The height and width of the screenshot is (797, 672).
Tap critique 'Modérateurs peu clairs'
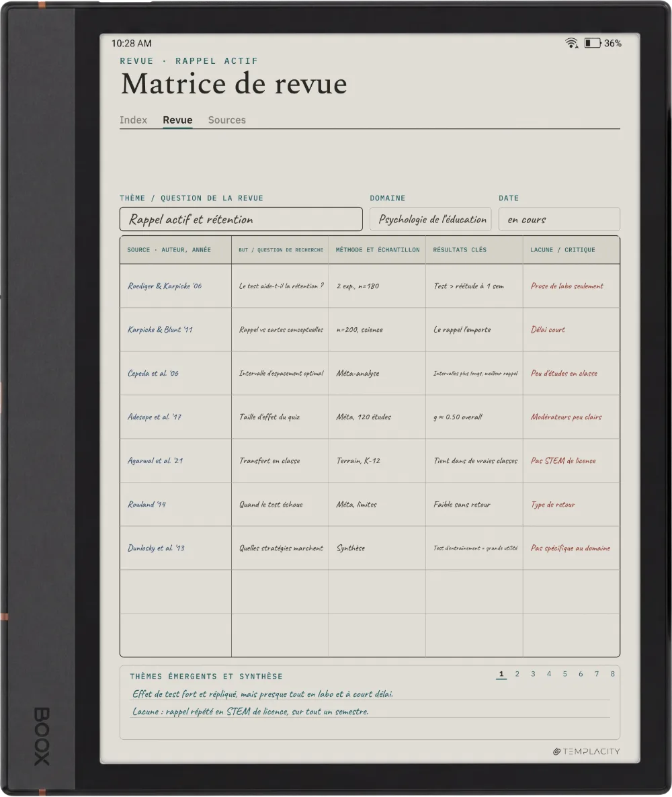[571, 417]
